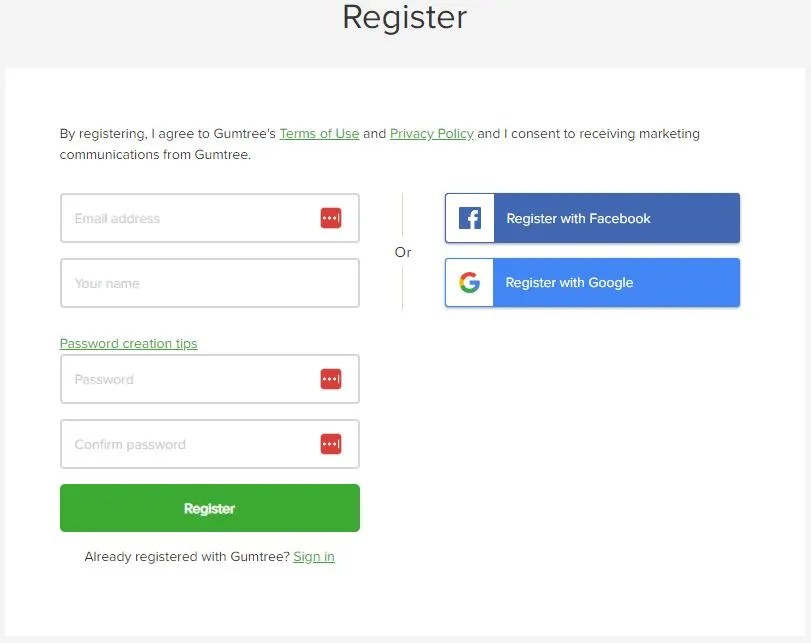Click the Facebook logo on the blue button
811x643 pixels.
click(x=469, y=217)
